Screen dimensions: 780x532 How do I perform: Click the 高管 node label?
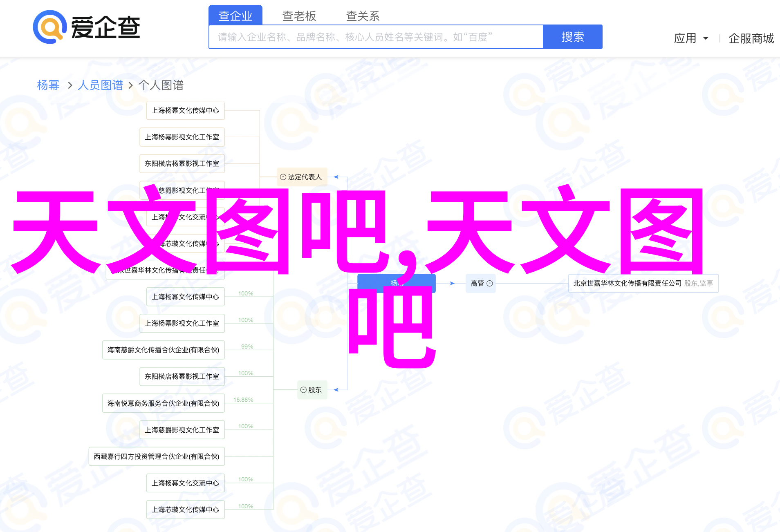(477, 283)
